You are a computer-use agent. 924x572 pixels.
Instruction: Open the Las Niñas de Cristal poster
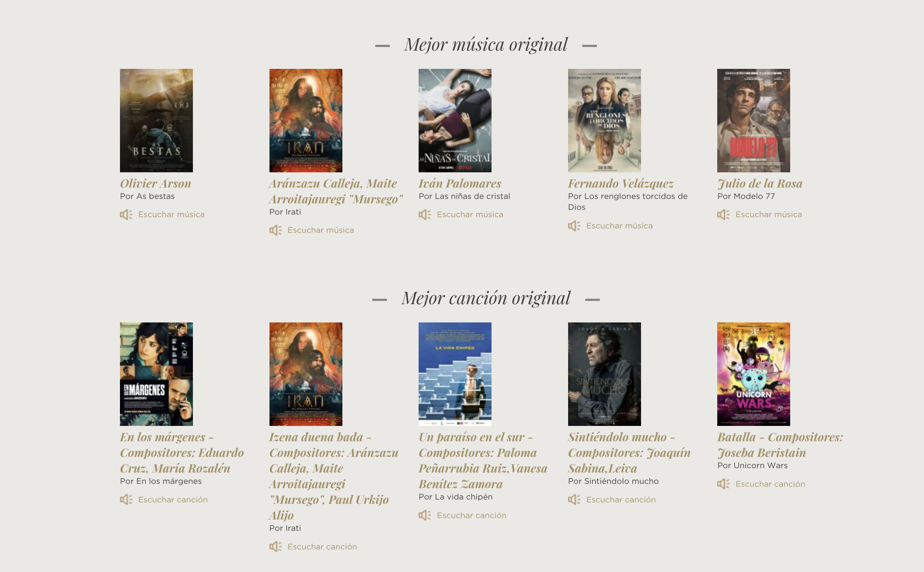tap(455, 120)
